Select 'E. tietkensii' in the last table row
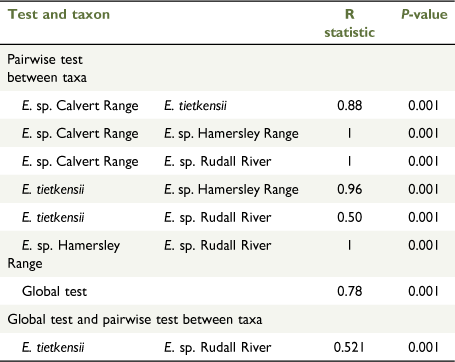Screen dimensions: 455x362 (x=53, y=348)
